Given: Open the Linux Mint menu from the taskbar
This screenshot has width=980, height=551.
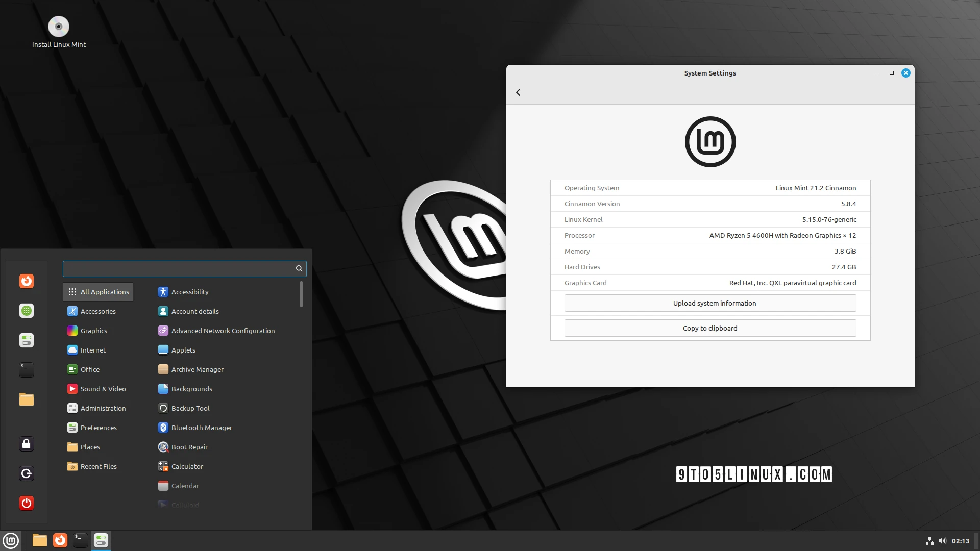Looking at the screenshot, I should [x=11, y=540].
